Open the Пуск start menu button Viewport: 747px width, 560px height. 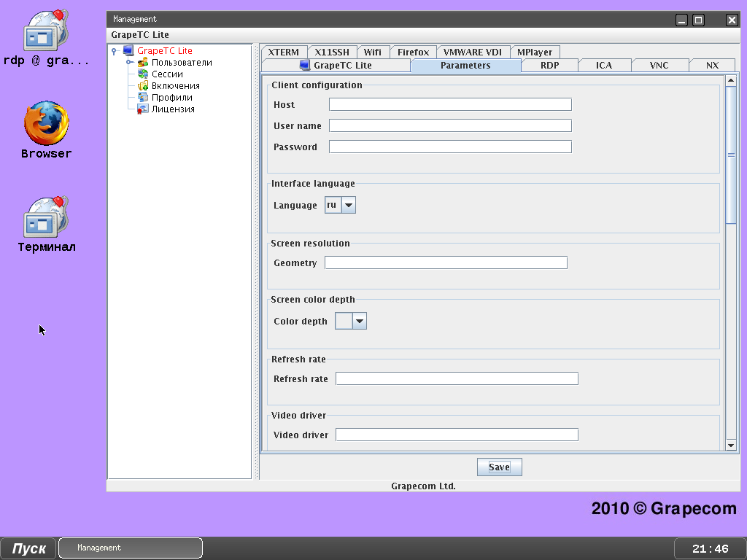click(28, 548)
